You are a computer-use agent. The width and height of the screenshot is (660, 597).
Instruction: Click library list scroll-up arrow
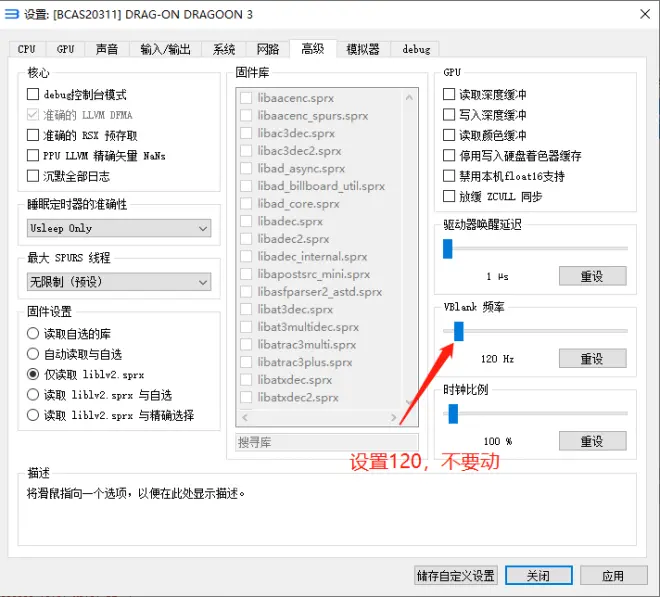409,98
